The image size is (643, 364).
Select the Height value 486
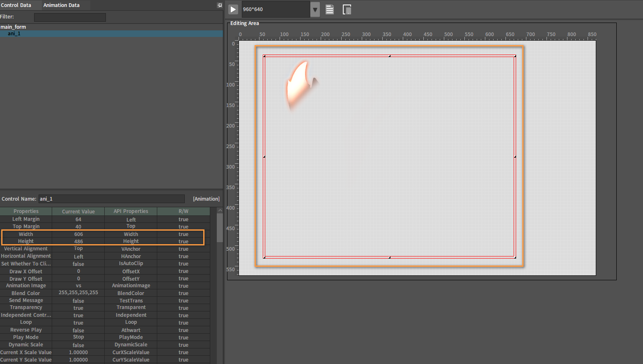click(78, 241)
